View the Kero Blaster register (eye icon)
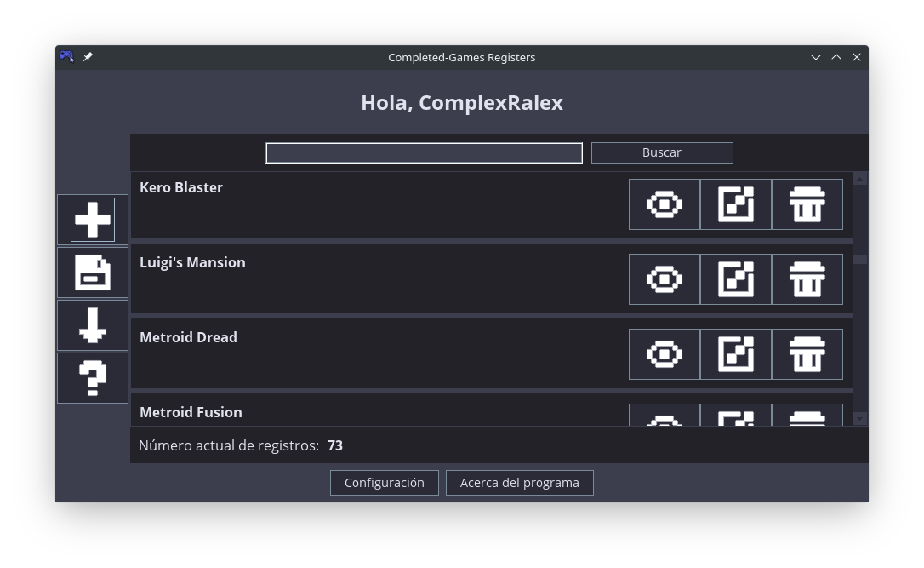Image resolution: width=924 pixels, height=568 pixels. pos(664,204)
